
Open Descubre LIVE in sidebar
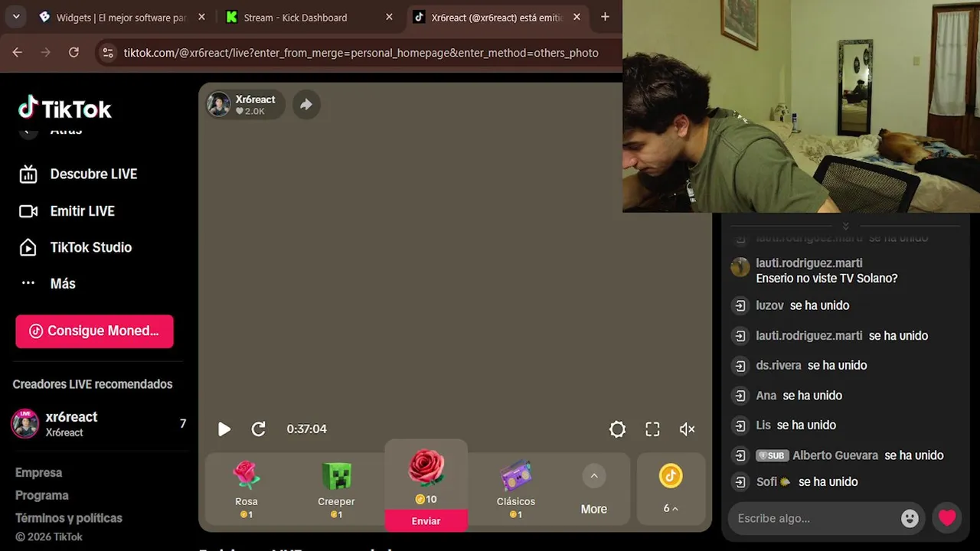coord(78,174)
